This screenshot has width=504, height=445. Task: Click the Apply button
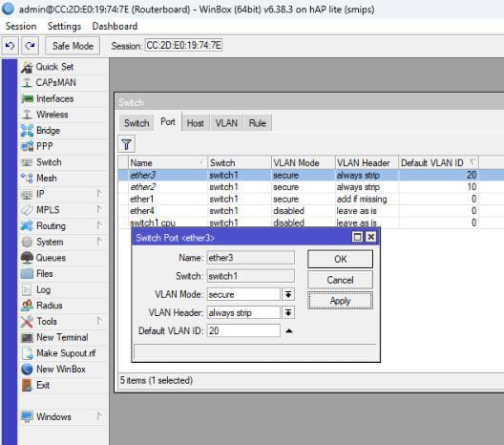pos(340,301)
